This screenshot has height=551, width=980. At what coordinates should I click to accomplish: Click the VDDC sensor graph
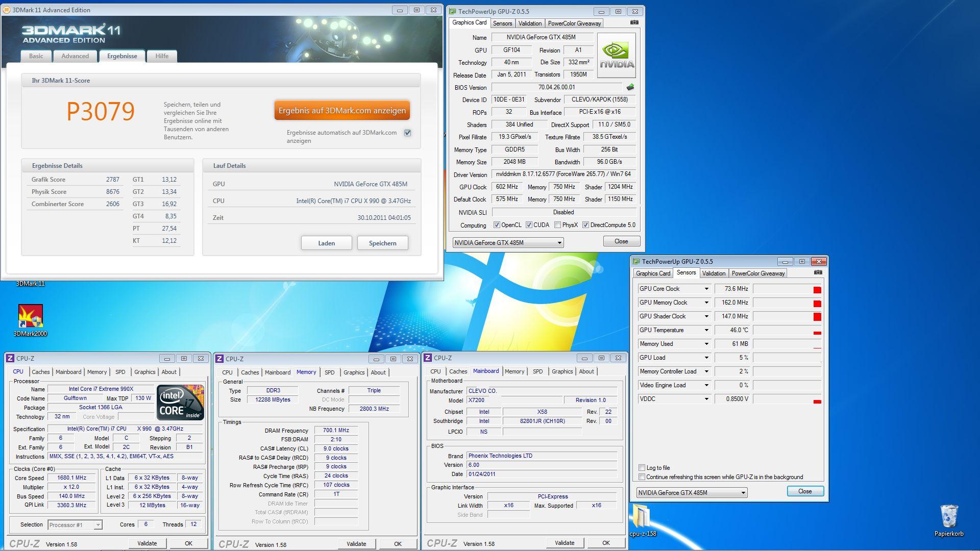pyautogui.click(x=787, y=399)
